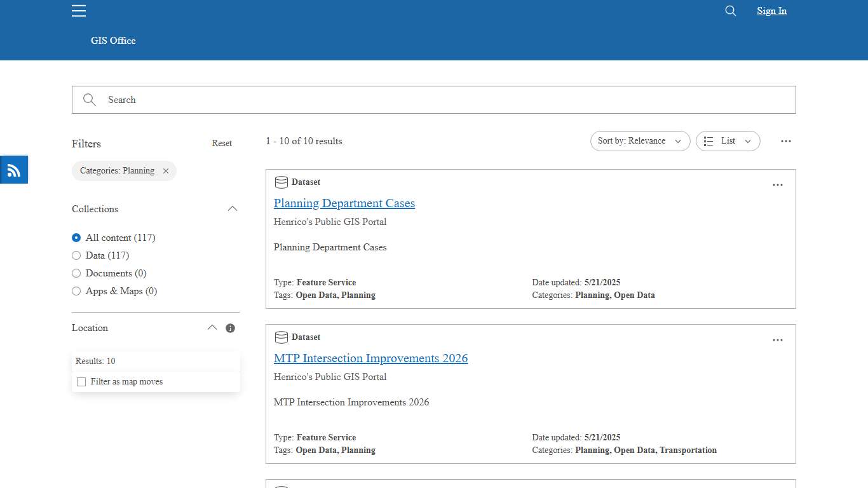This screenshot has height=488, width=868.
Task: Select the Data (117) collection option
Action: point(76,255)
